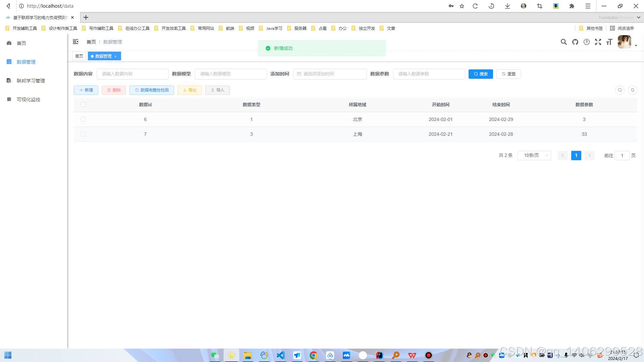644x362 pixels.
Task: Hide the search bar using round search icon
Action: tap(620, 90)
